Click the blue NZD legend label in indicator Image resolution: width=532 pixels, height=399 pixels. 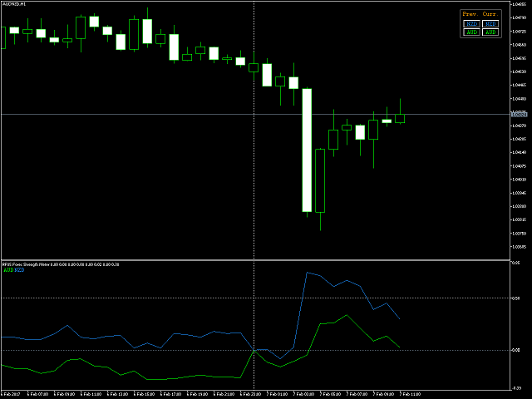pos(19,270)
